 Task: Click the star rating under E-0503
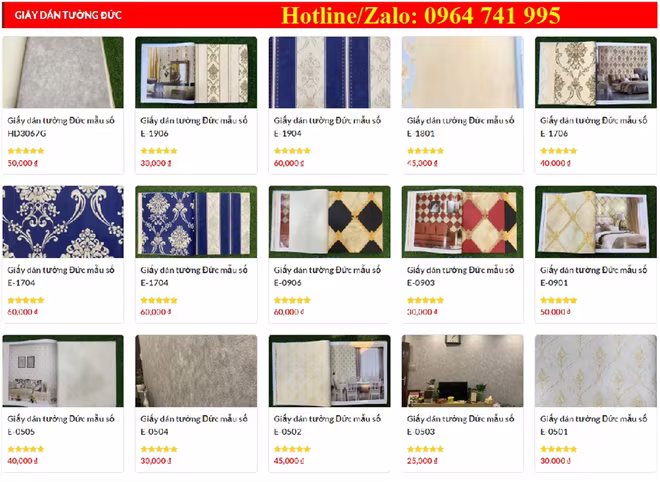click(425, 449)
